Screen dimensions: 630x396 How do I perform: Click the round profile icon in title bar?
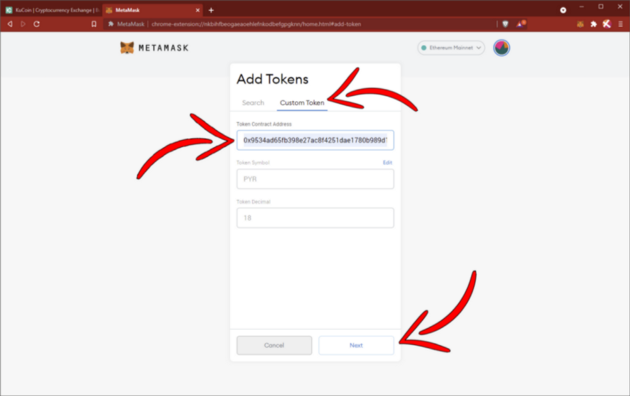pos(563,10)
